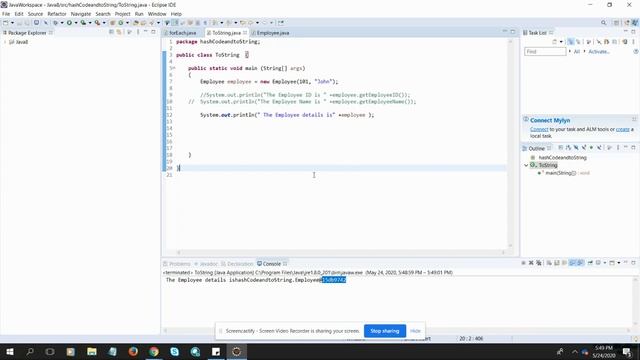Click the Task List Find field

[545, 51]
